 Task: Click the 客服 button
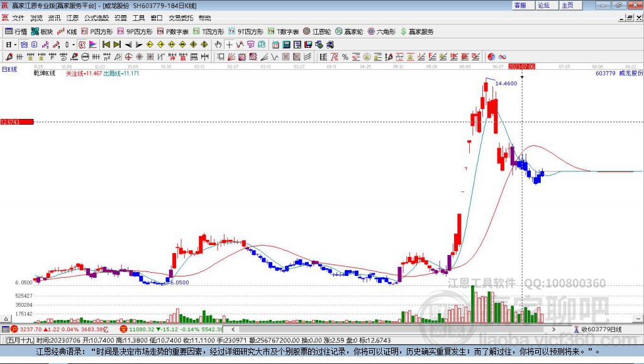click(x=523, y=5)
